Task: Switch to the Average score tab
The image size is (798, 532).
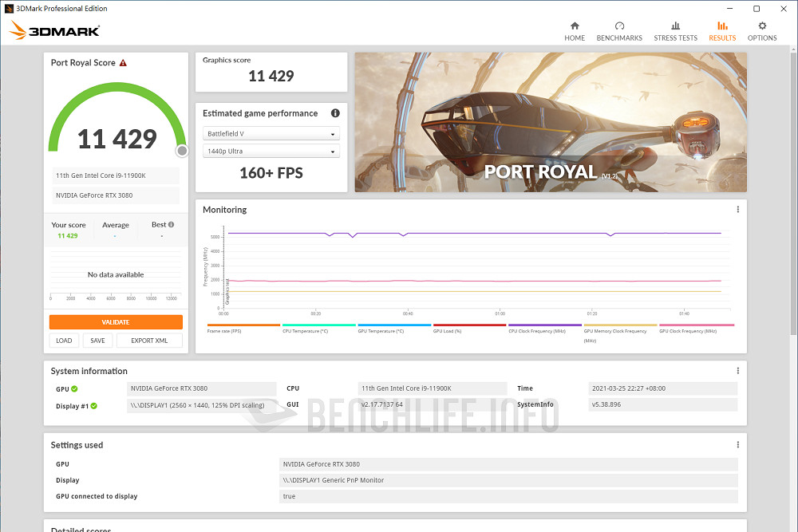Action: (116, 225)
